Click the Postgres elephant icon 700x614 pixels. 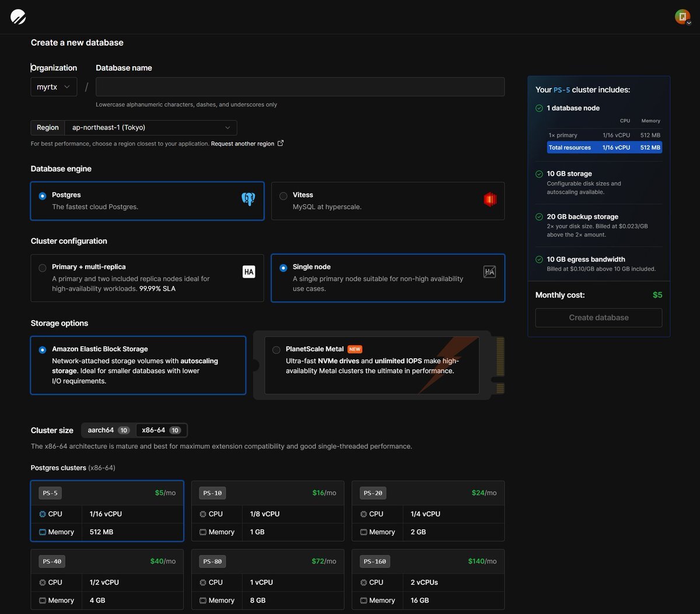tap(249, 200)
